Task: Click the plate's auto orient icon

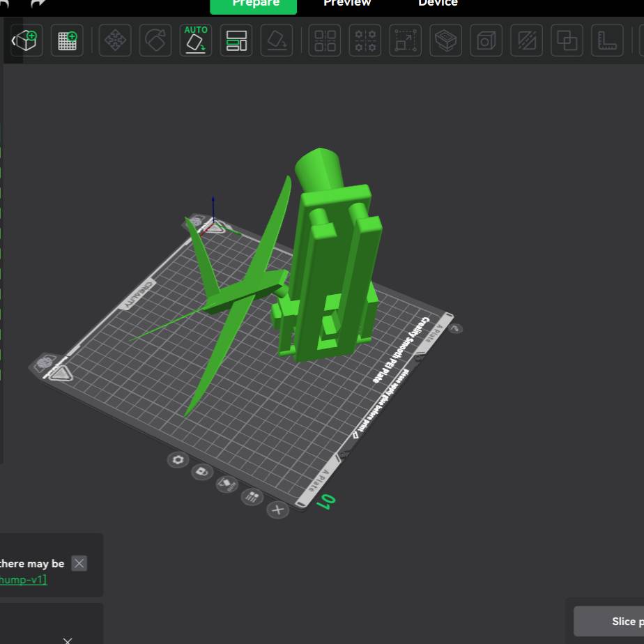Action: click(227, 484)
